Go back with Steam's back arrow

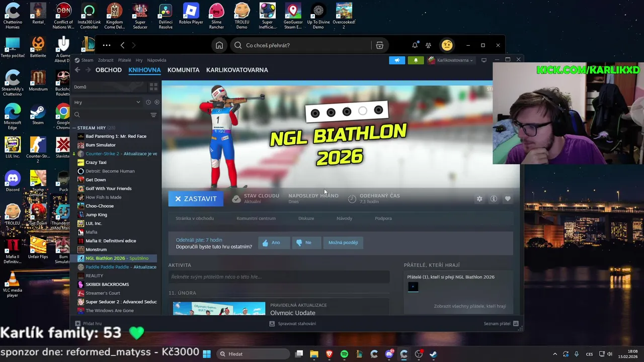click(x=77, y=70)
